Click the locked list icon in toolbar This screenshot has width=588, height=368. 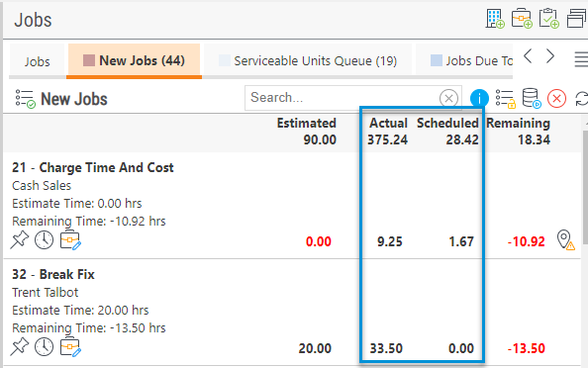tap(505, 99)
